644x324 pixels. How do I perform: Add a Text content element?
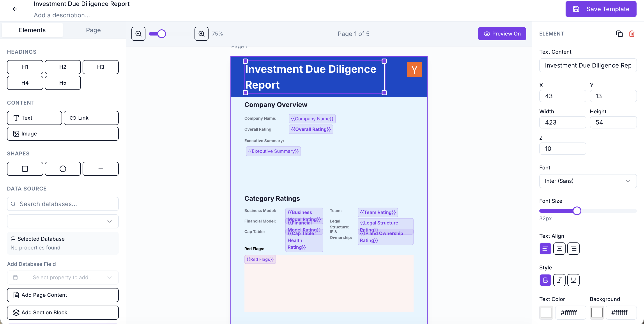(x=35, y=118)
